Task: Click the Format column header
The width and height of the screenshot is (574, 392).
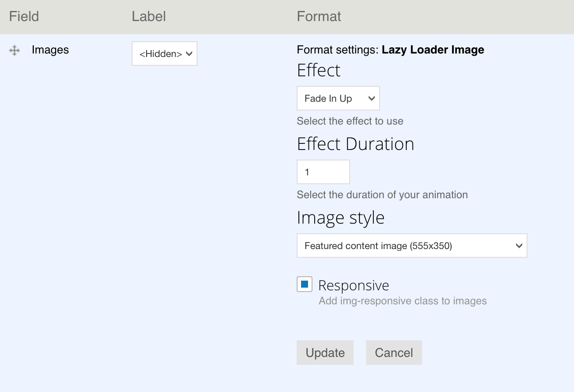Action: [x=319, y=16]
